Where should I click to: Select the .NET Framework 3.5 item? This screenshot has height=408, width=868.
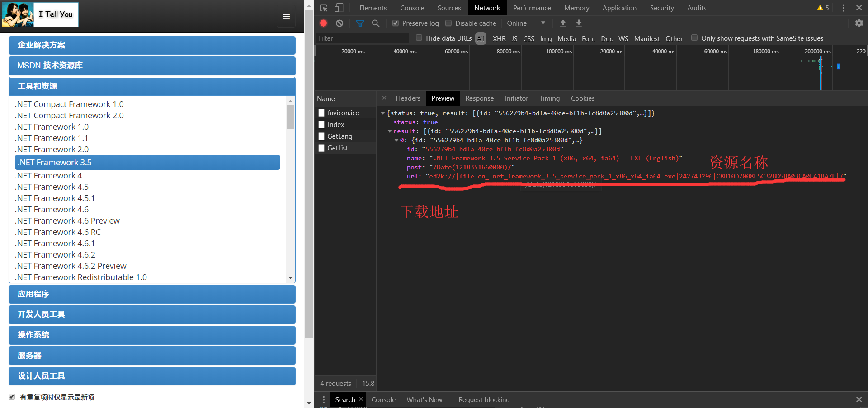[x=147, y=162]
